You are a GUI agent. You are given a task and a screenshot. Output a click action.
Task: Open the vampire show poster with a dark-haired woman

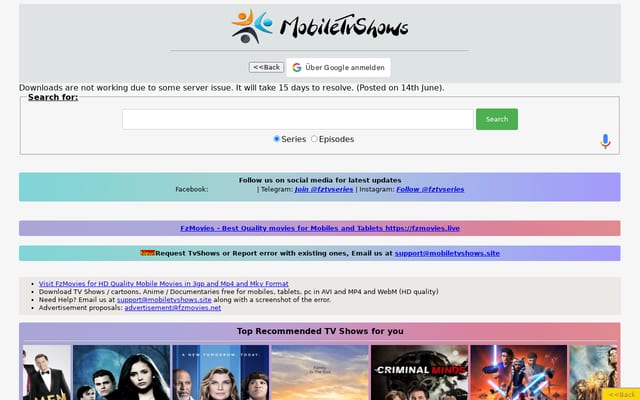(x=121, y=372)
